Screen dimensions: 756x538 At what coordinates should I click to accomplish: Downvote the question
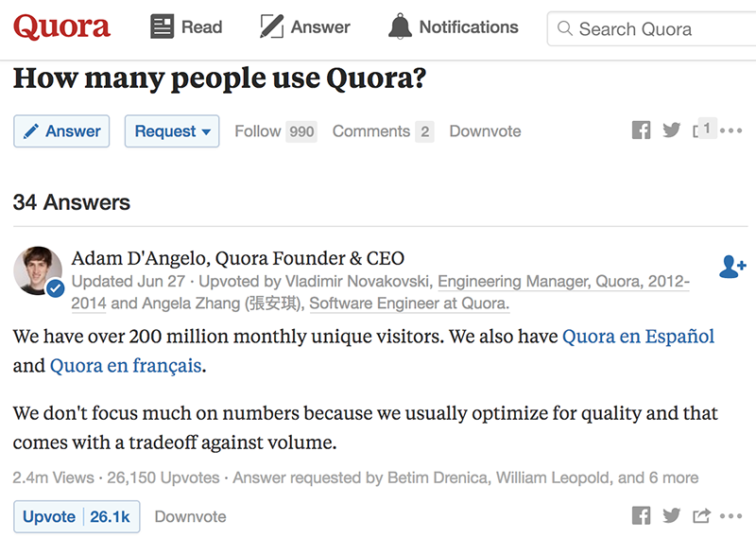point(485,131)
